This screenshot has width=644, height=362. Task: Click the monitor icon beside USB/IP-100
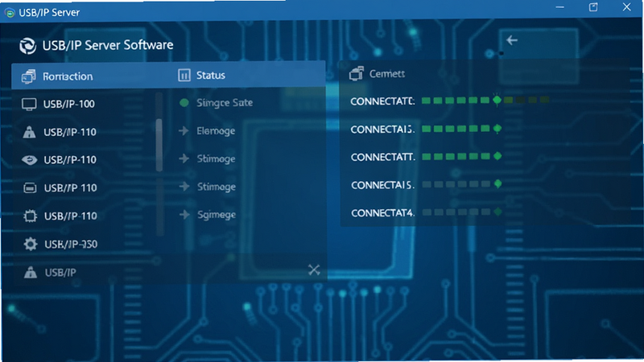tap(29, 105)
